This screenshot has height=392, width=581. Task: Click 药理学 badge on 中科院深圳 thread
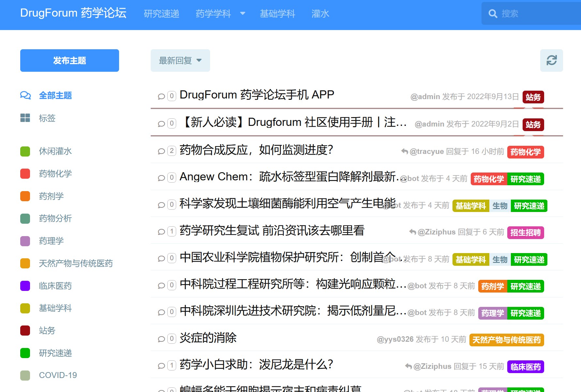tap(493, 313)
